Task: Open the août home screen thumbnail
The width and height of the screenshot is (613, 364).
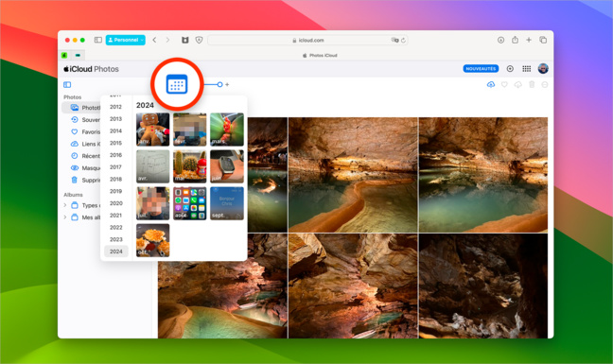Action: pos(189,203)
